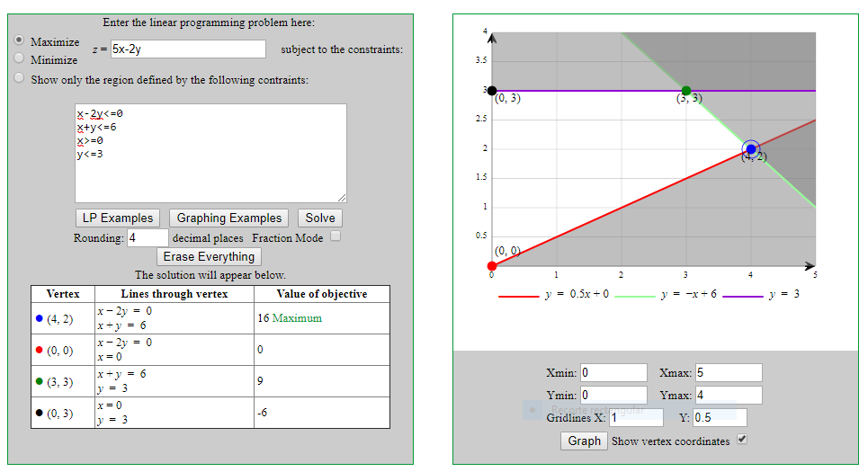This screenshot has width=868, height=472.
Task: Click the Ymin input field
Action: tap(613, 396)
